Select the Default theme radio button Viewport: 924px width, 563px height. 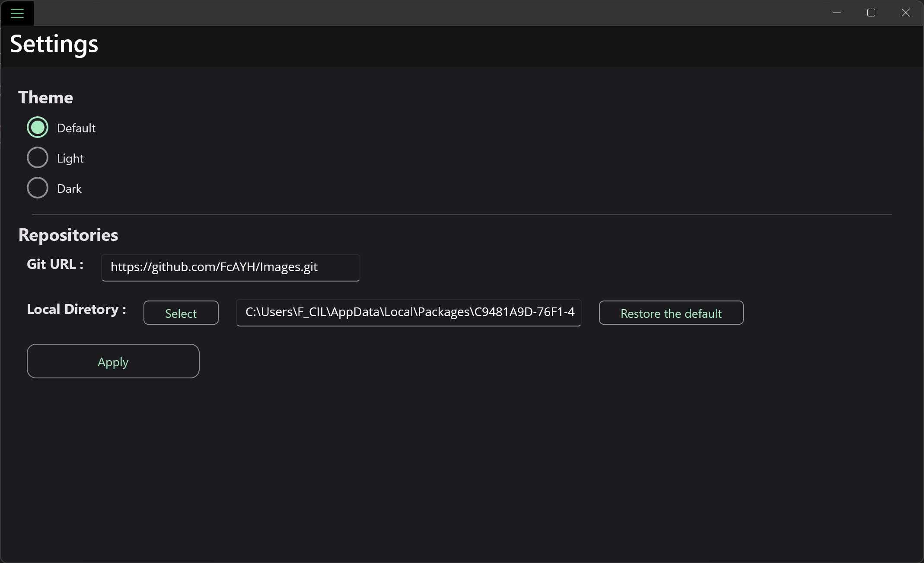[x=38, y=128]
